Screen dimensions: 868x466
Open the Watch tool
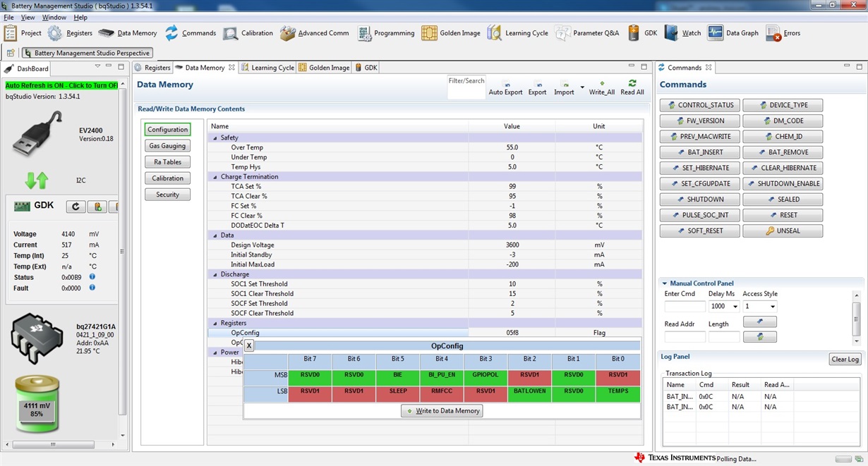pos(682,33)
